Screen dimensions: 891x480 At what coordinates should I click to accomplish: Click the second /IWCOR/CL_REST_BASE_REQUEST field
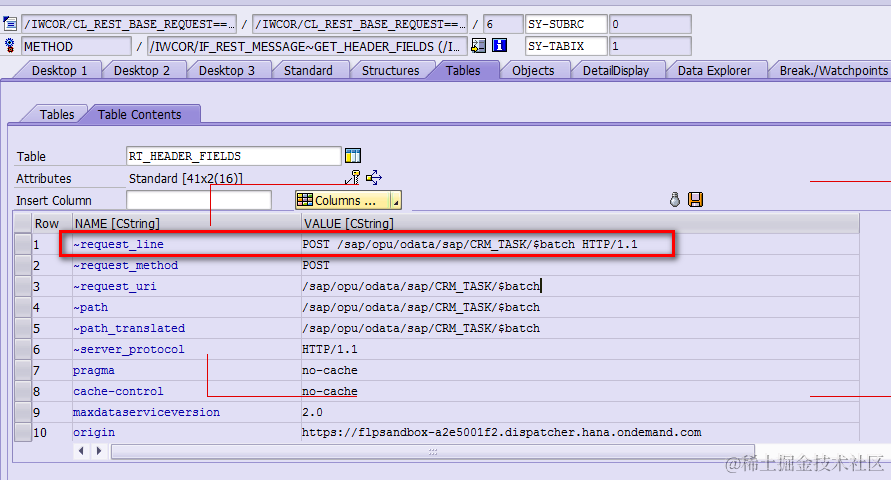pyautogui.click(x=360, y=24)
